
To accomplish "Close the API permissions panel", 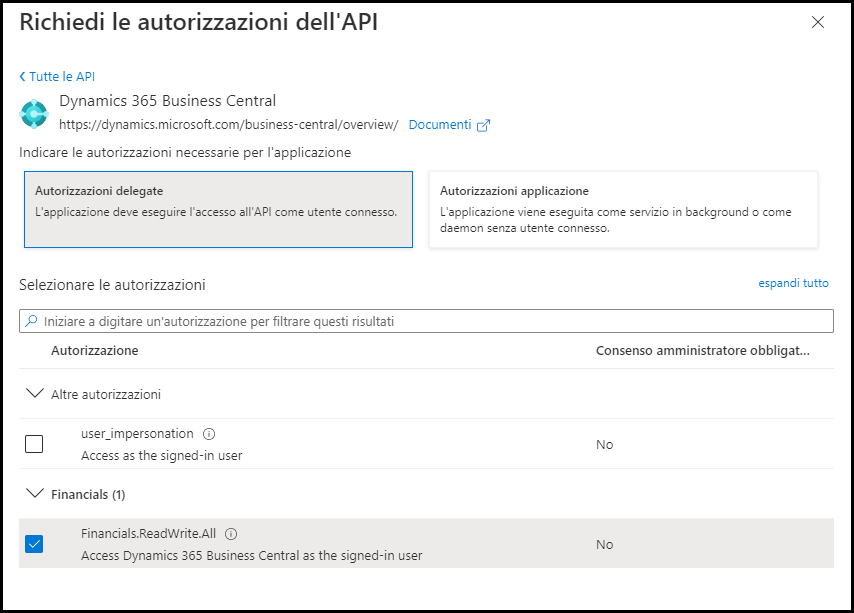I will (x=818, y=22).
